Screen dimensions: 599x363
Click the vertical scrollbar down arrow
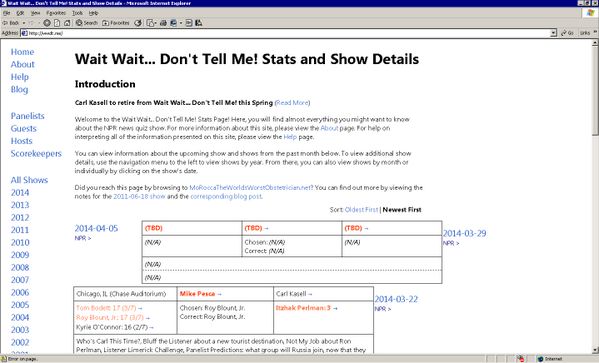click(596, 350)
